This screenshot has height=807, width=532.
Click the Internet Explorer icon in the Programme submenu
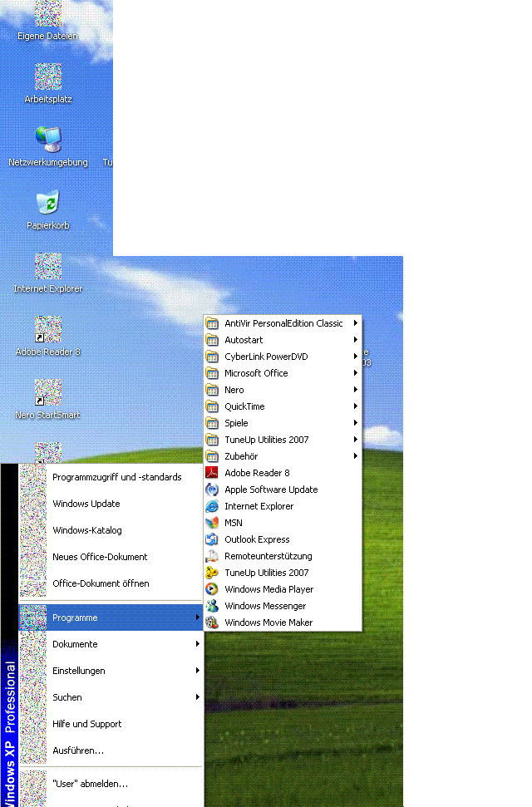pyautogui.click(x=212, y=506)
